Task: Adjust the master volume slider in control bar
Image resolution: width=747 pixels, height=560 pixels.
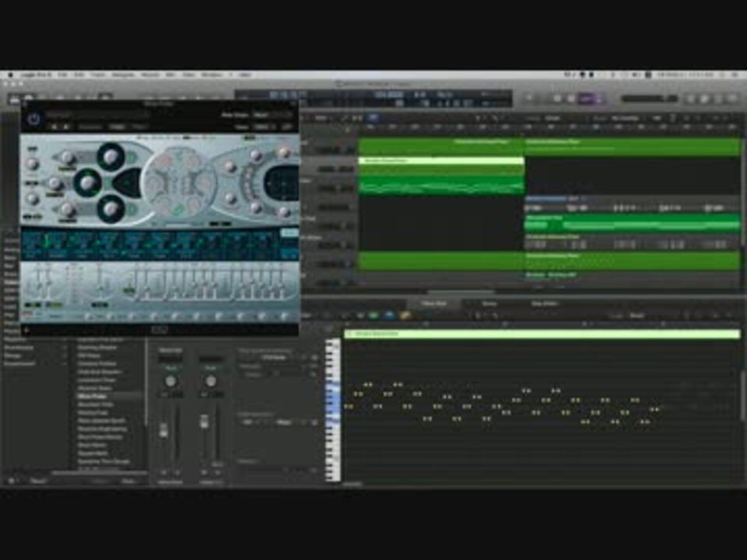Action: pyautogui.click(x=649, y=99)
